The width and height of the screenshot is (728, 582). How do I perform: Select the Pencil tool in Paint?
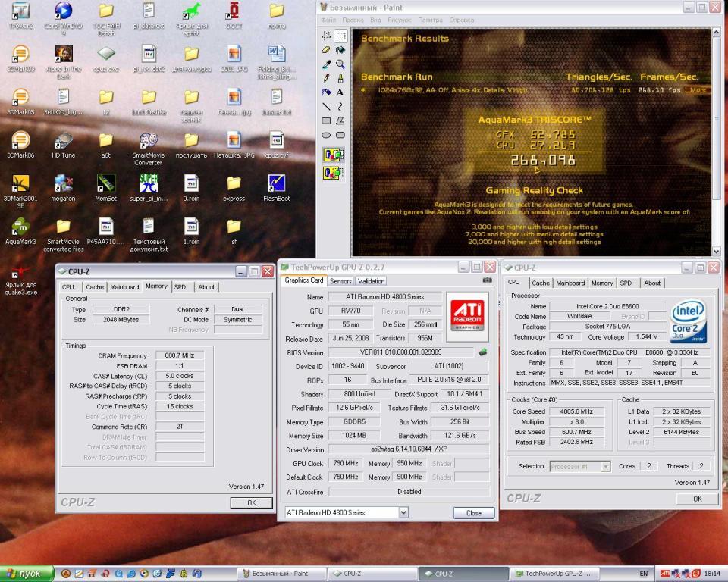pos(326,79)
